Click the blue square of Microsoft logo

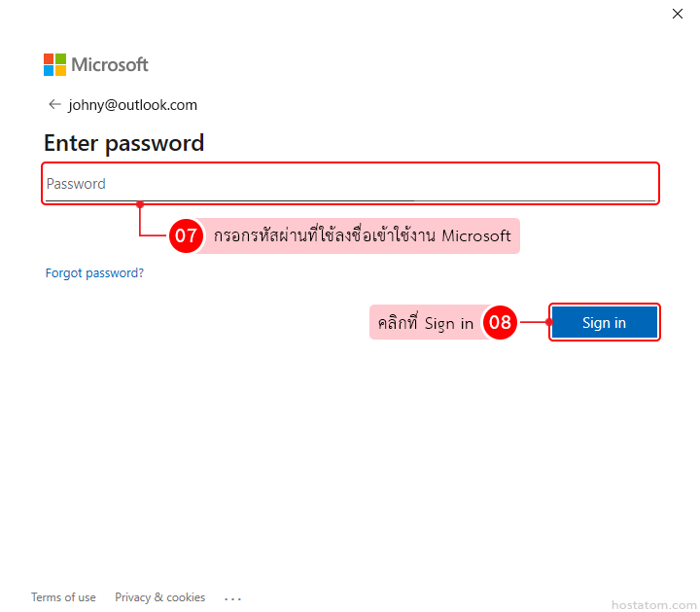(x=49, y=70)
